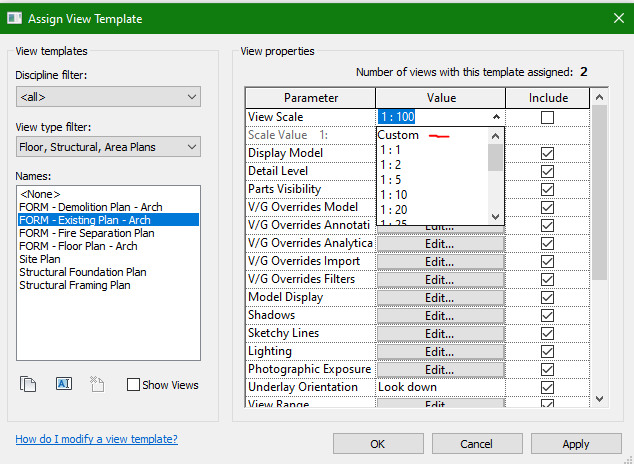Click the Revit icon in title bar
The width and height of the screenshot is (634, 464).
coord(15,18)
